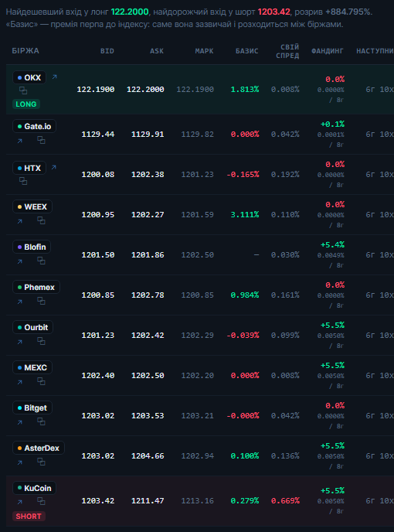Click the copy icon under MEXC
Image resolution: width=394 pixels, height=532 pixels.
point(41,381)
